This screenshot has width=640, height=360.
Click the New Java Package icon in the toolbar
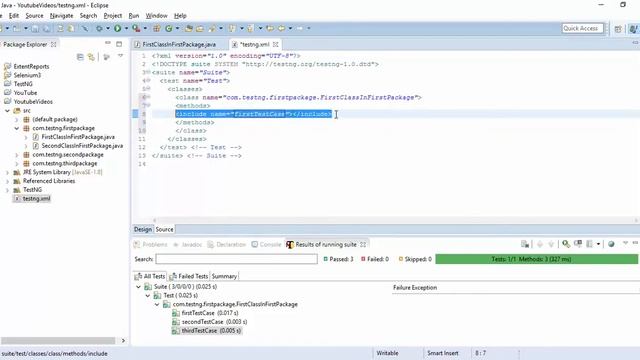[156, 28]
